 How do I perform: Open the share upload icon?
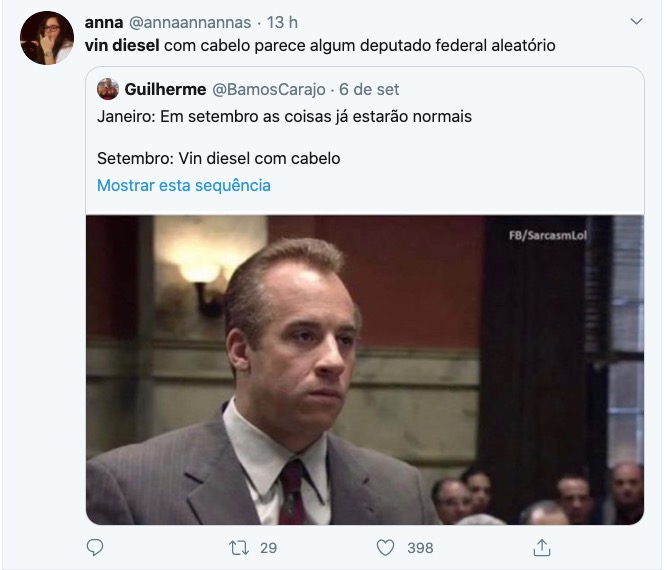pos(542,547)
